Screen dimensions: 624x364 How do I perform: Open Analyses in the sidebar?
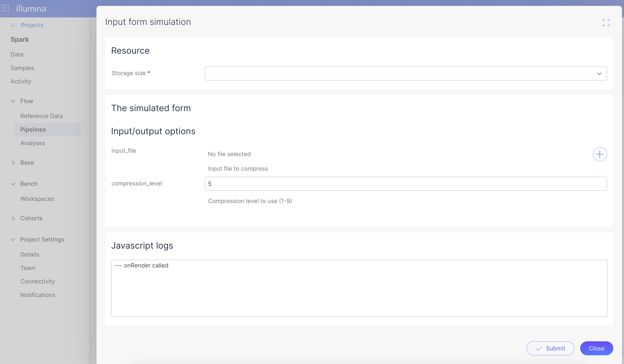[x=33, y=143]
